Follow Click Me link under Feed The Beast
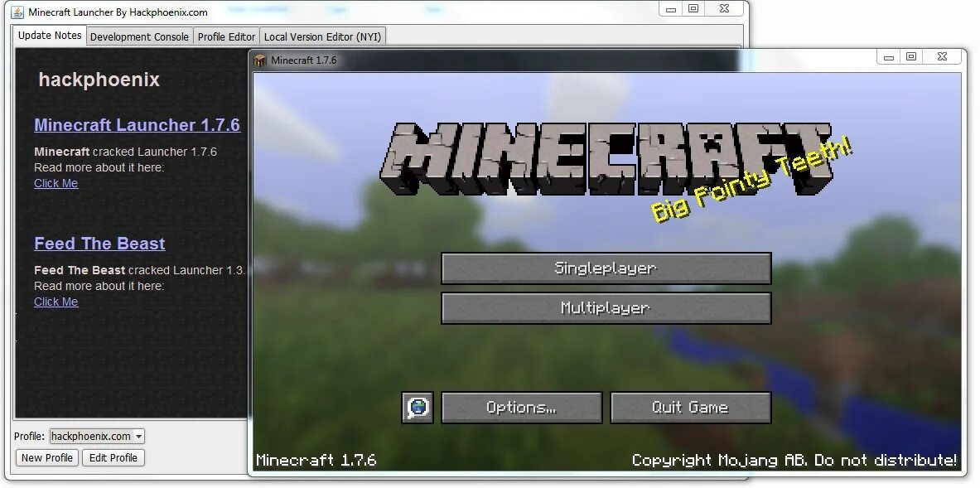 (x=56, y=302)
